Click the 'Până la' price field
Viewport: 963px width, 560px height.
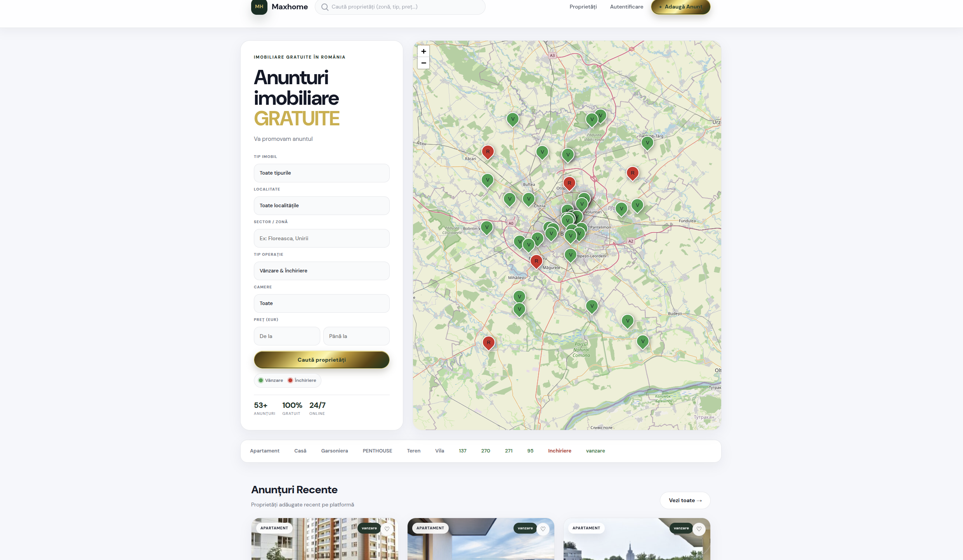point(356,336)
